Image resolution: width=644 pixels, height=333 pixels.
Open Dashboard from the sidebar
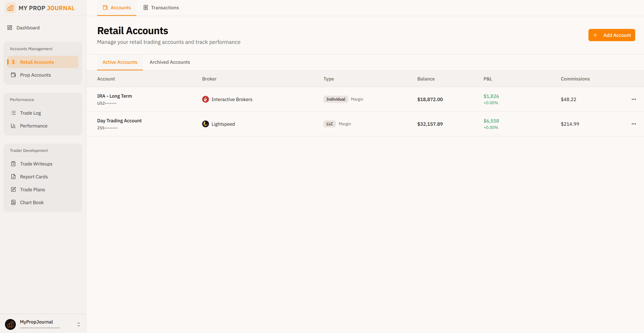[43, 28]
